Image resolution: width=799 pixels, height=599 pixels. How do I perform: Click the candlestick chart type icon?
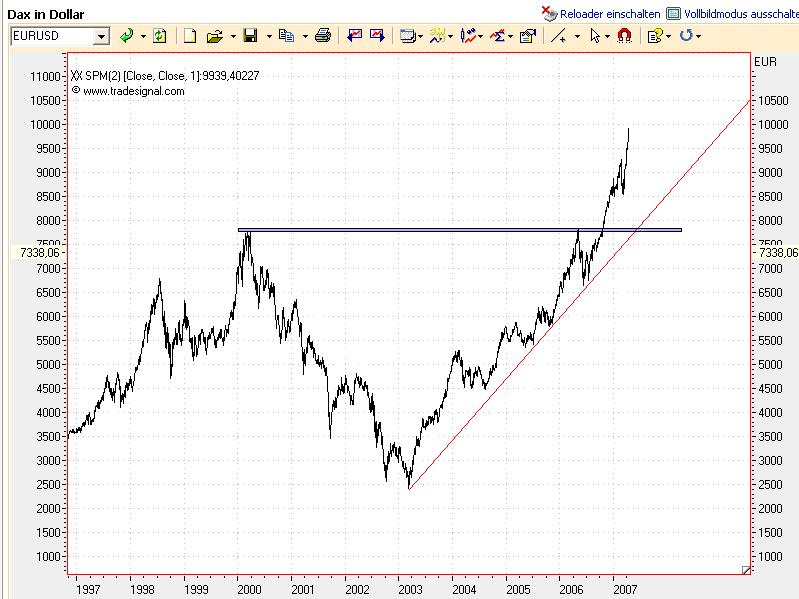(468, 36)
